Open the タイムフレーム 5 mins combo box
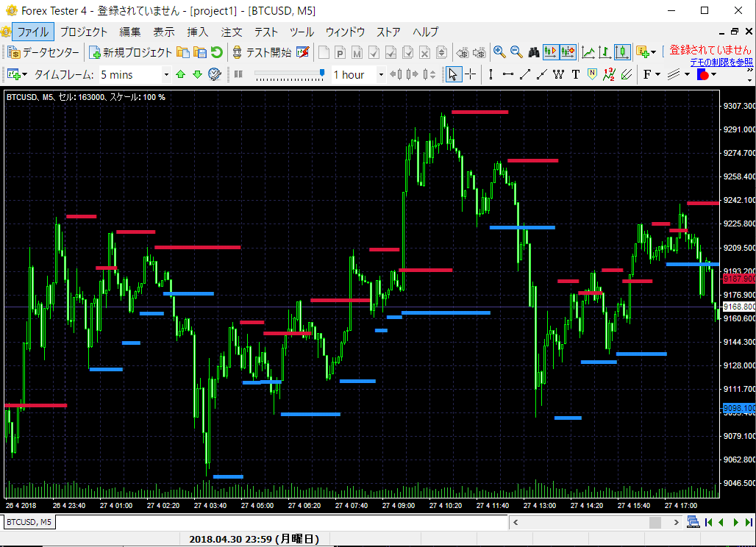The height and width of the screenshot is (547, 756). pos(135,75)
